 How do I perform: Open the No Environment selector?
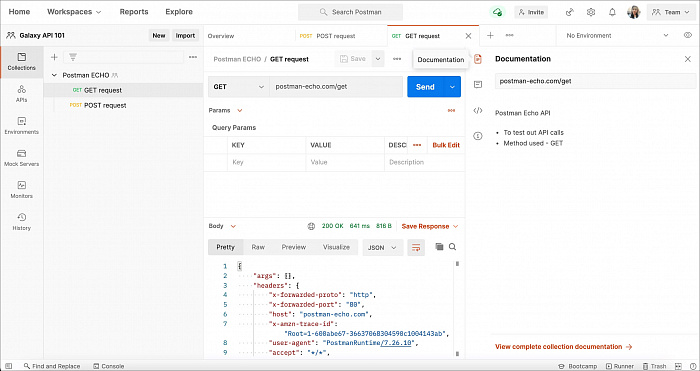617,36
